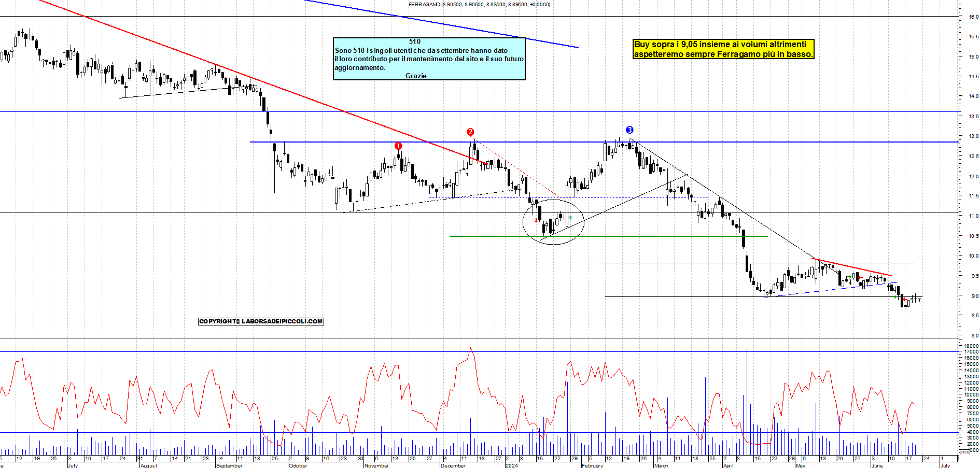Click the 4000 volume axis label
The width and height of the screenshot is (980, 468).
(972, 432)
